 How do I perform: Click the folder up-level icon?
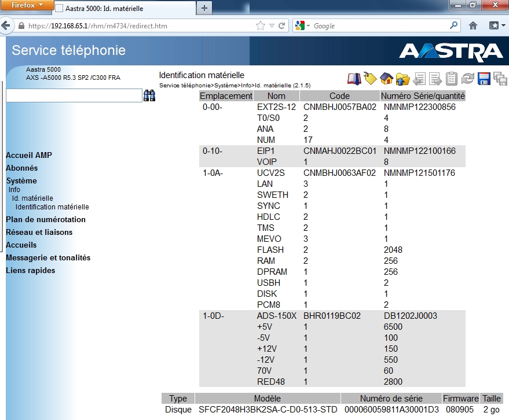[x=402, y=79]
